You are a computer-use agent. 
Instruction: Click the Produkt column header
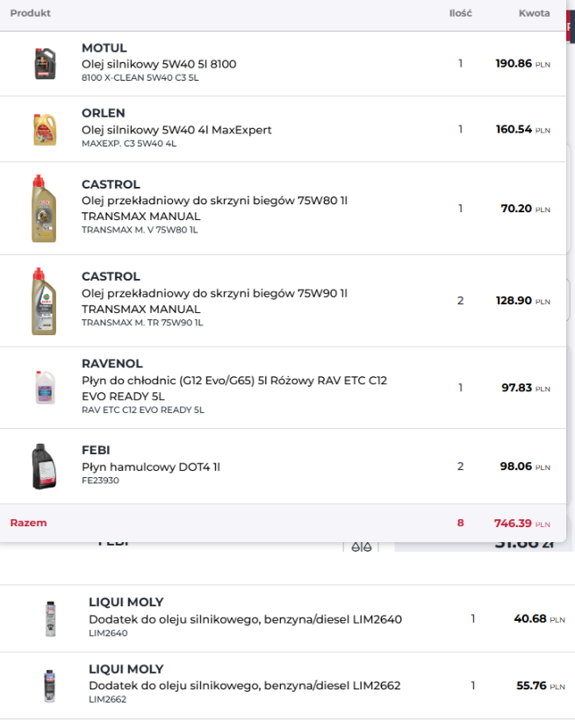click(x=30, y=13)
